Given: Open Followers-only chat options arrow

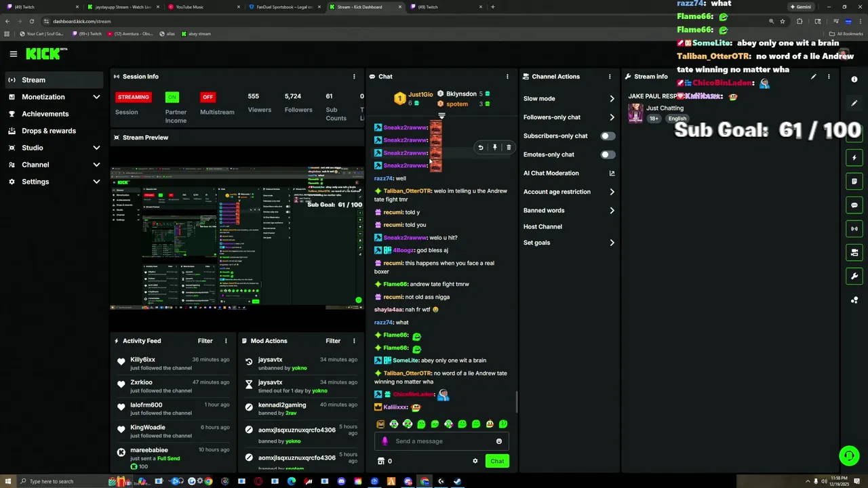Looking at the screenshot, I should [612, 117].
